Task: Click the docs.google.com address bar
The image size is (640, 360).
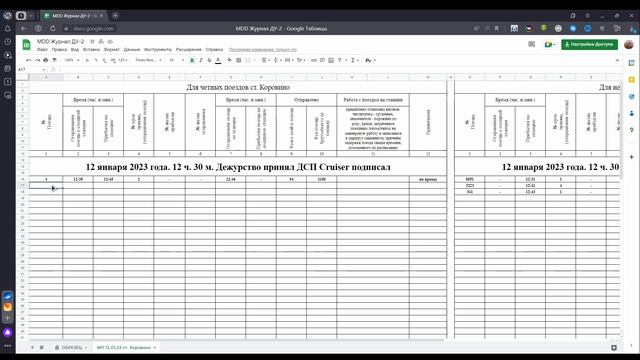Action: click(93, 28)
